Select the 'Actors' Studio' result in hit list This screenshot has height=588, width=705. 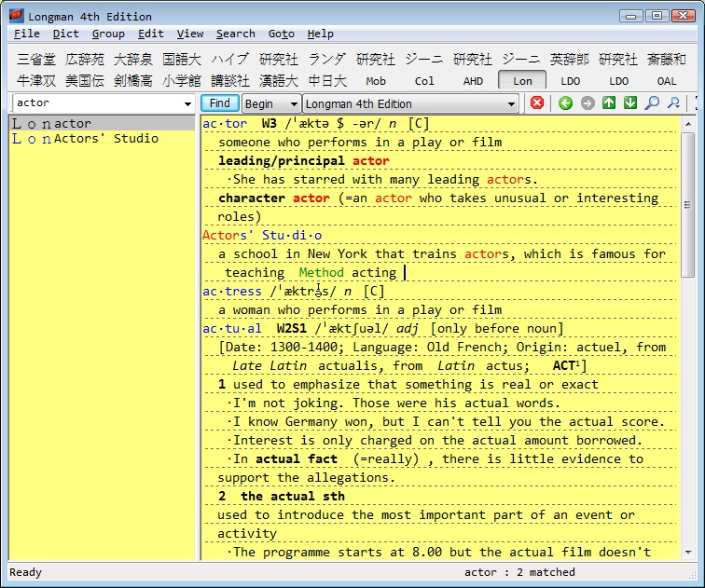[x=102, y=138]
